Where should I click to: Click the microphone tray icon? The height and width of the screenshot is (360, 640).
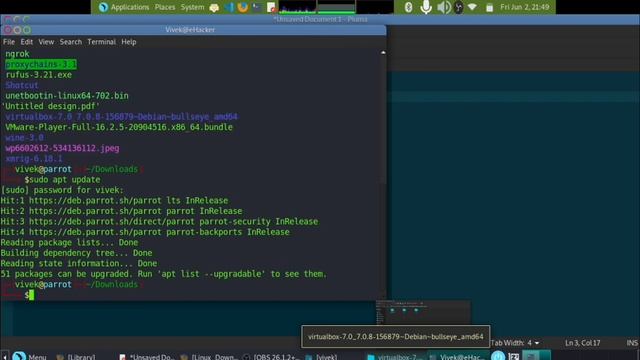[426, 7]
